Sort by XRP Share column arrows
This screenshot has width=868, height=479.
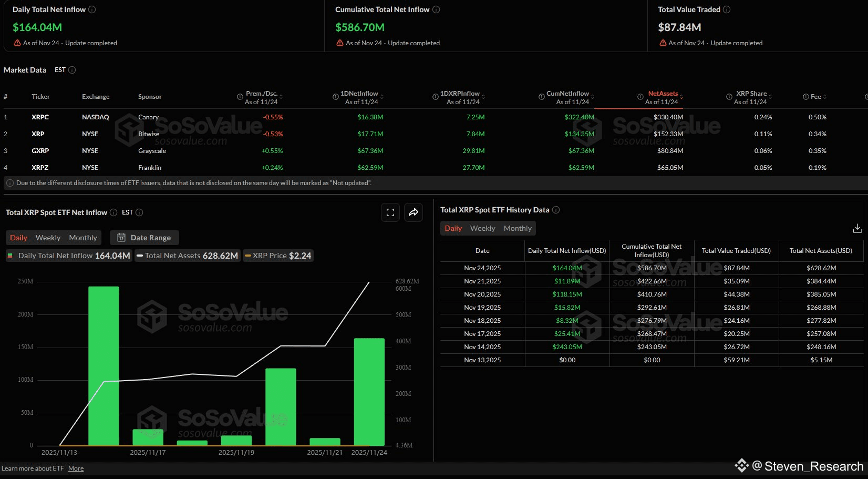coord(770,97)
